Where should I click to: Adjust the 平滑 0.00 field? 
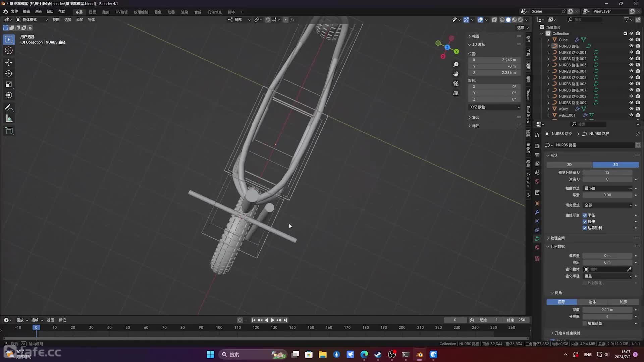(607, 195)
